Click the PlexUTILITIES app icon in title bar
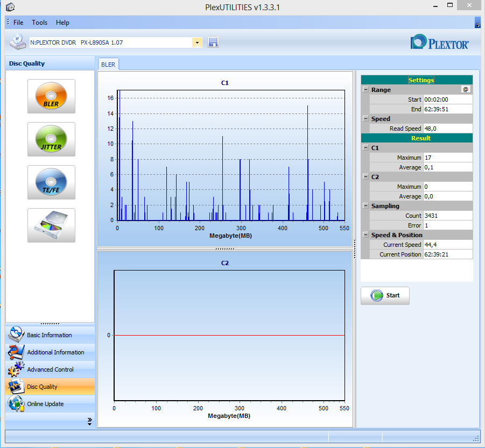Image resolution: width=485 pixels, height=448 pixels. pyautogui.click(x=10, y=7)
